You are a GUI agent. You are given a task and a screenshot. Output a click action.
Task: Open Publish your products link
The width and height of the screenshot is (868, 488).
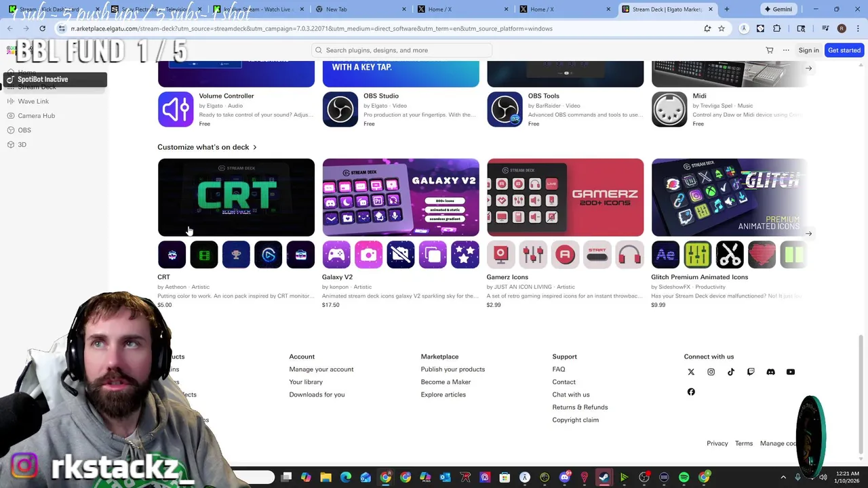453,369
